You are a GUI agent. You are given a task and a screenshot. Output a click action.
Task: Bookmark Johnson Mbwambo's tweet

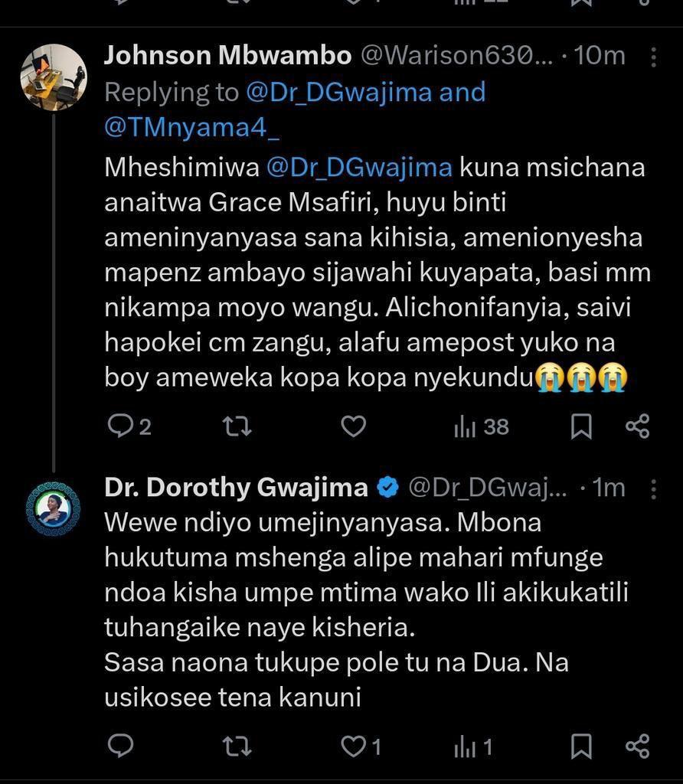(x=581, y=426)
